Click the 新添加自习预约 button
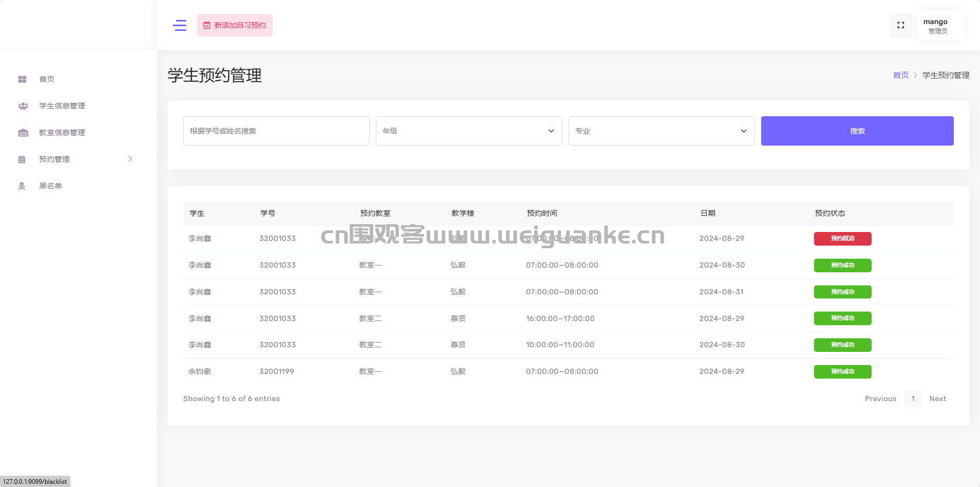This screenshot has height=487, width=980. pyautogui.click(x=235, y=25)
